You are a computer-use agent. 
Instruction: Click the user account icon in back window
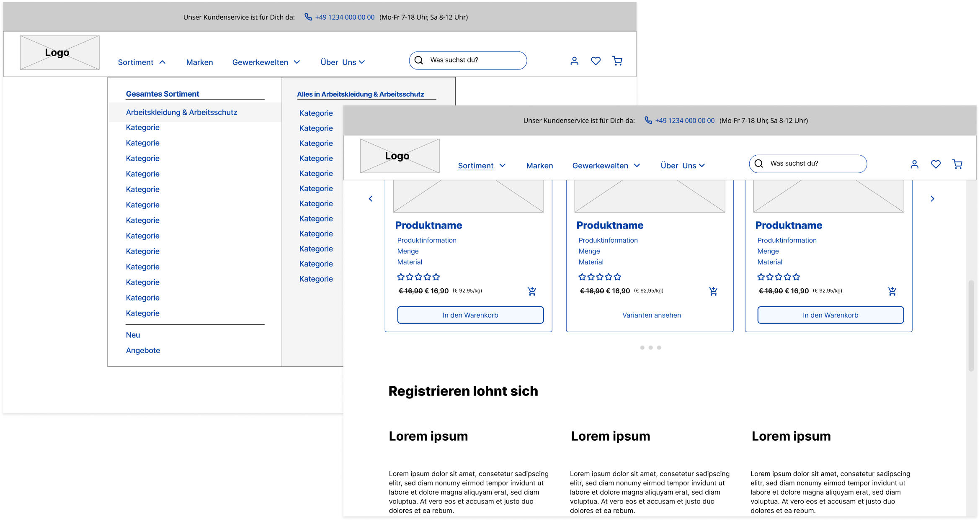[x=574, y=61]
